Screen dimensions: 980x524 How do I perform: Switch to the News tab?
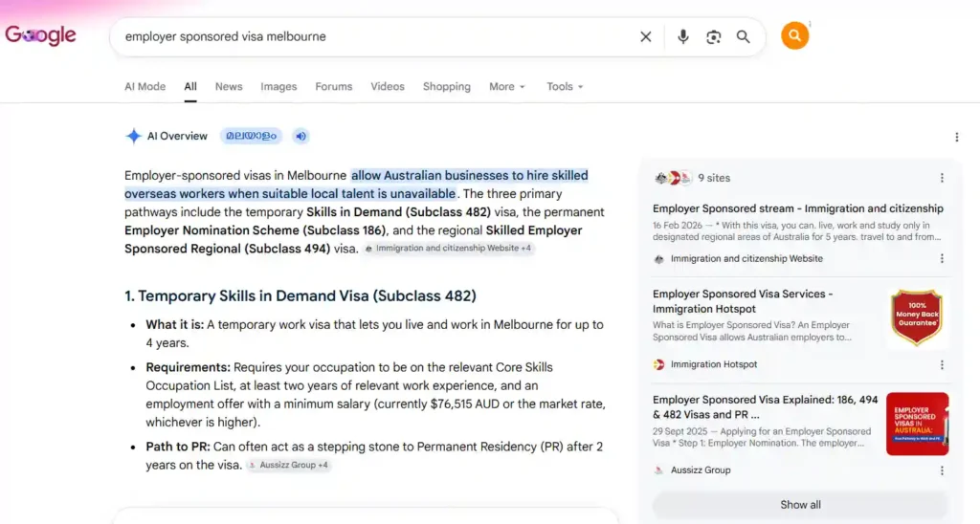(x=229, y=87)
